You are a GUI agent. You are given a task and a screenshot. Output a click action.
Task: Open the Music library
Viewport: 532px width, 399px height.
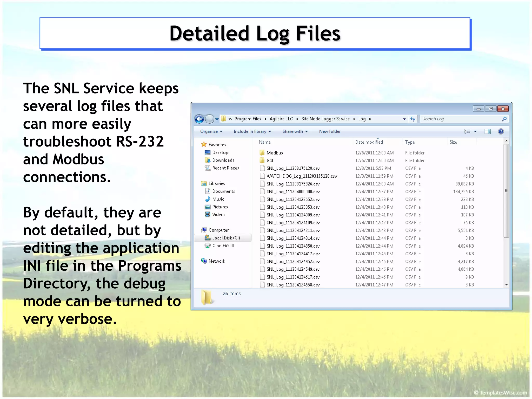[x=218, y=199]
